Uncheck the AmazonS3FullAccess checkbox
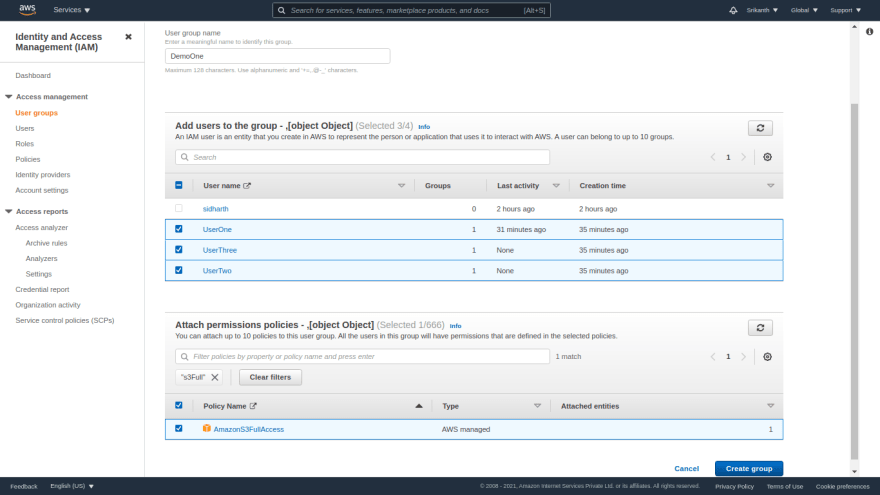This screenshot has width=880, height=495. point(178,428)
